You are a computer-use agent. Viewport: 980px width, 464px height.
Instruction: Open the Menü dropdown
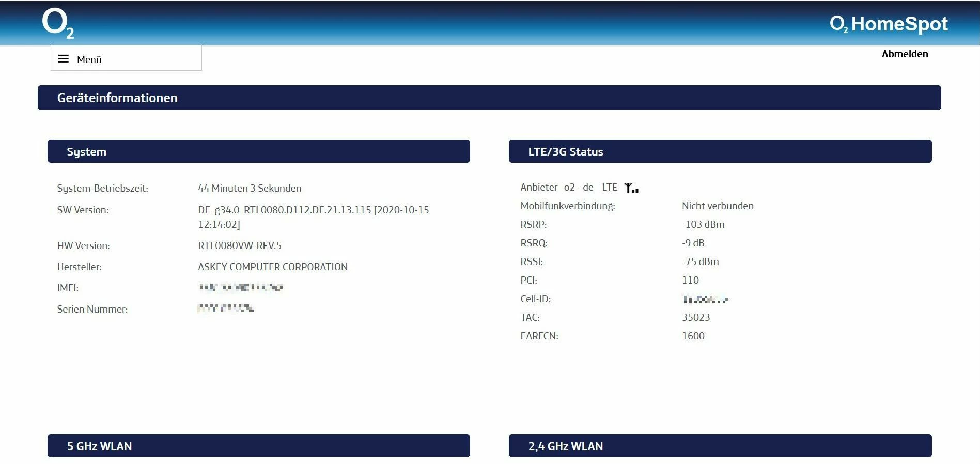tap(126, 58)
